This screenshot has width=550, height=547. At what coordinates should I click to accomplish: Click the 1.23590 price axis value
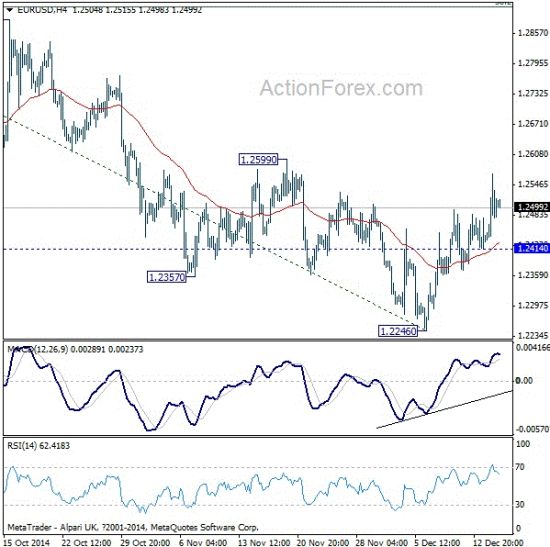coord(532,275)
